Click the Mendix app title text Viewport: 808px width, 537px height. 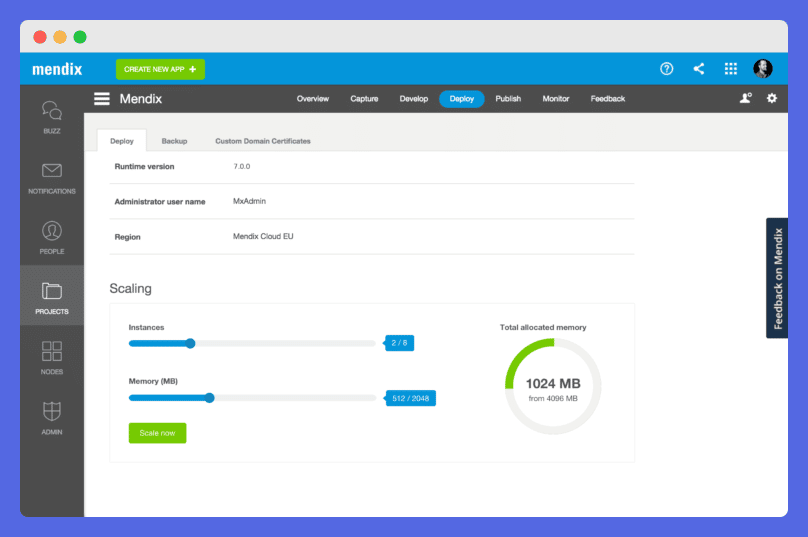coord(141,98)
